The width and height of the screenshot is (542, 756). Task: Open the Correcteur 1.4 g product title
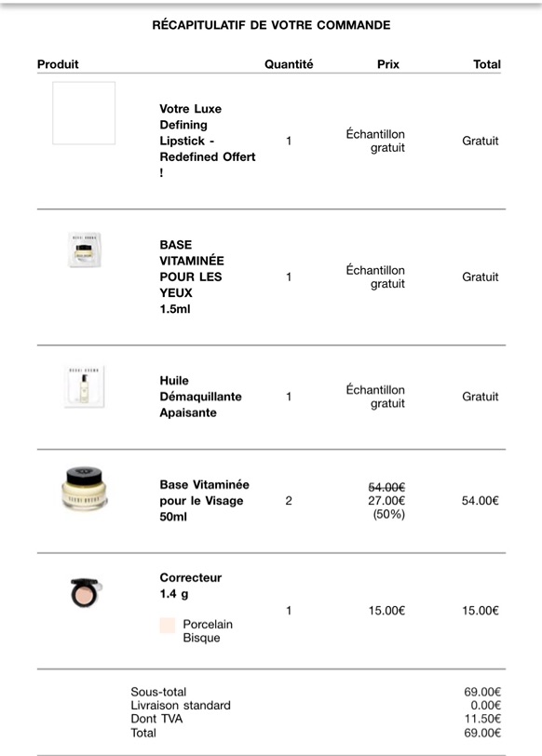[x=191, y=586]
